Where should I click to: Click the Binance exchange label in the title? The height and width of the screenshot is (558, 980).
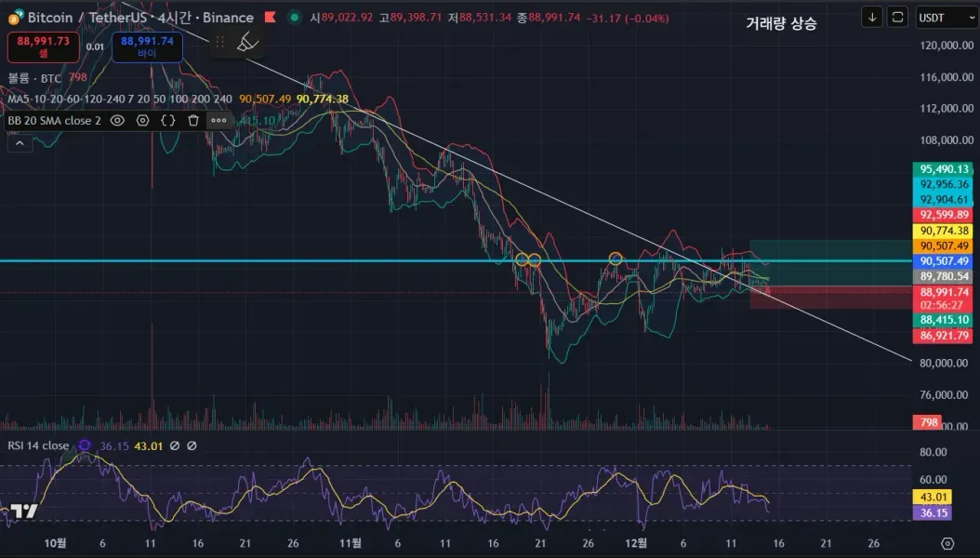tap(228, 18)
